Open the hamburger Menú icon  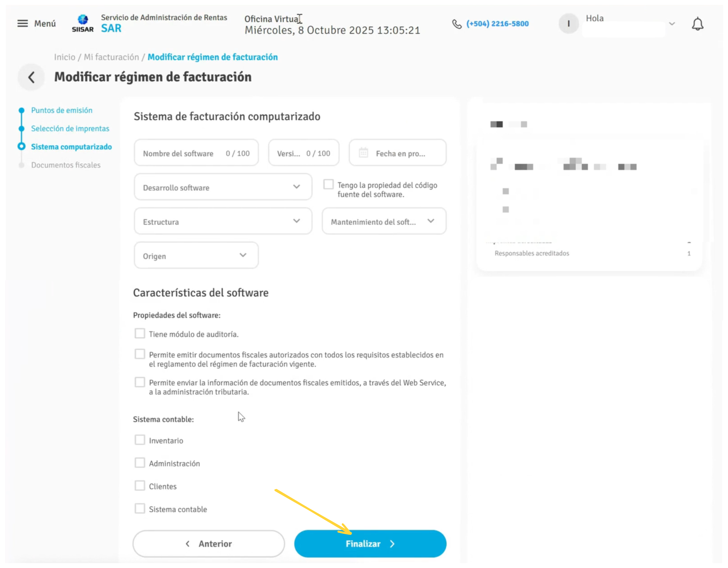coord(23,23)
